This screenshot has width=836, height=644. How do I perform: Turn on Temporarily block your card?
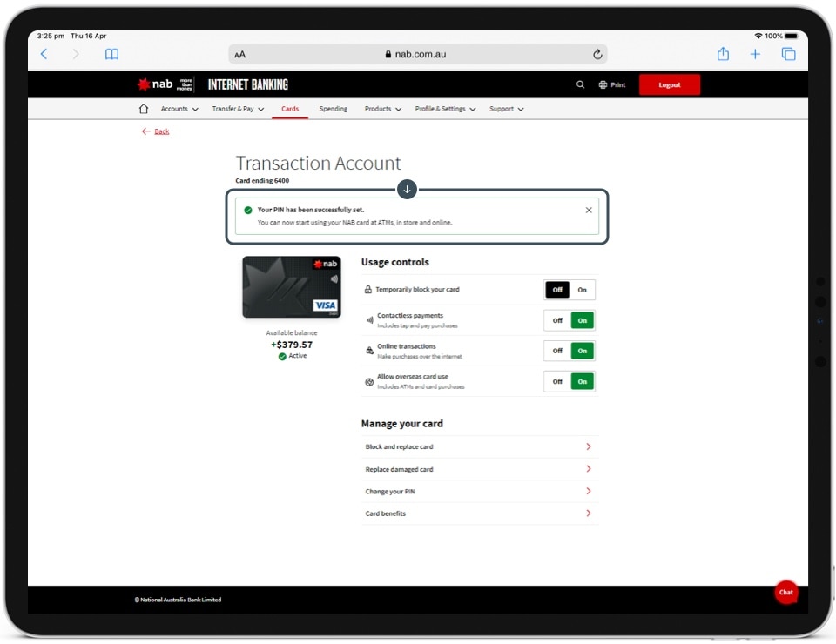[x=583, y=290]
